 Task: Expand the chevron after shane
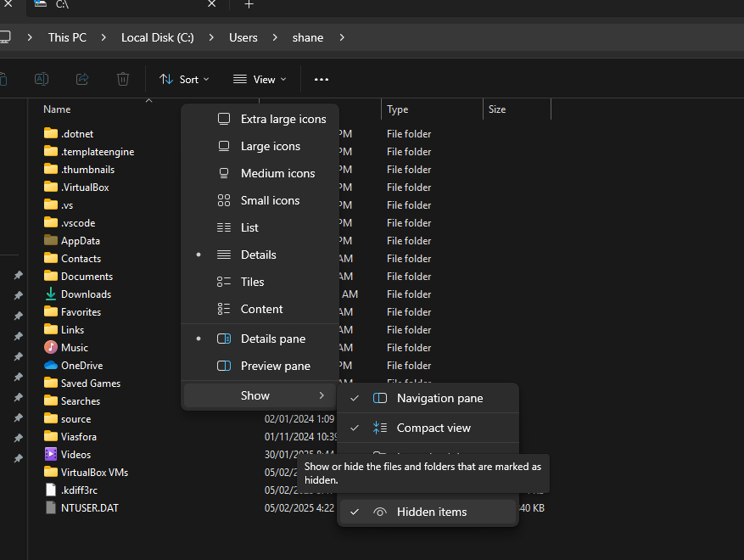(x=342, y=37)
